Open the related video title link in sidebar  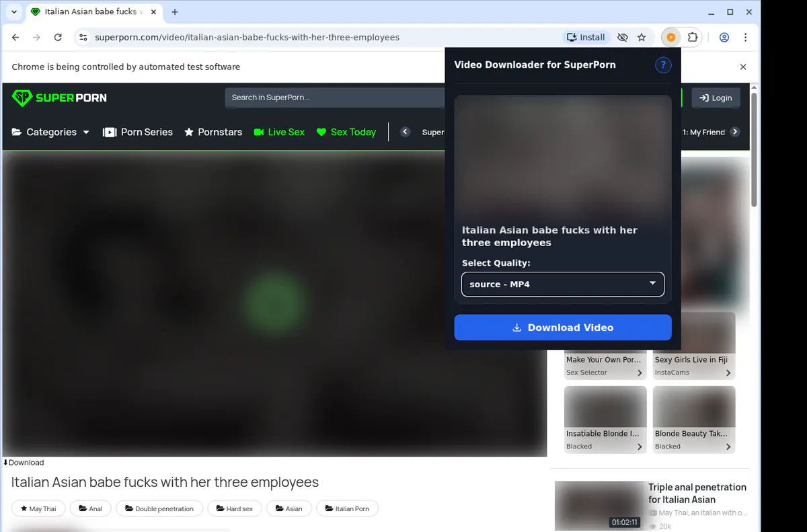tap(697, 493)
